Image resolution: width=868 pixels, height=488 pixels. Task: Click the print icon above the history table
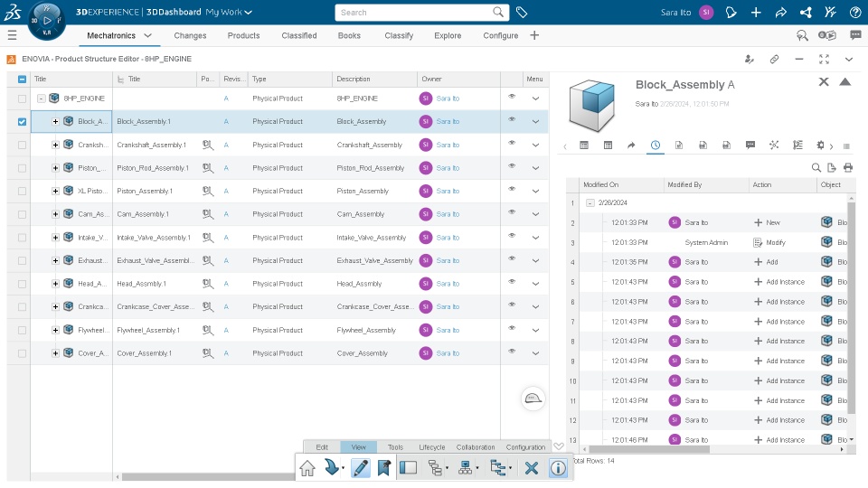848,167
